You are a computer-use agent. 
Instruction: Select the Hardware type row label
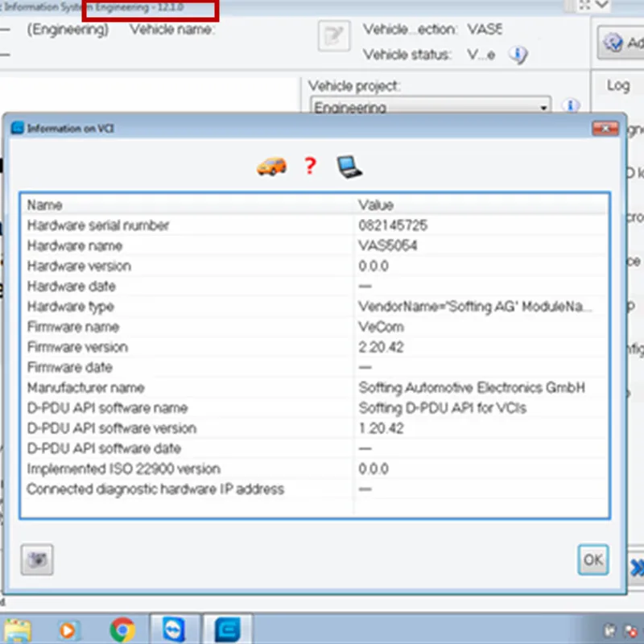(x=70, y=307)
